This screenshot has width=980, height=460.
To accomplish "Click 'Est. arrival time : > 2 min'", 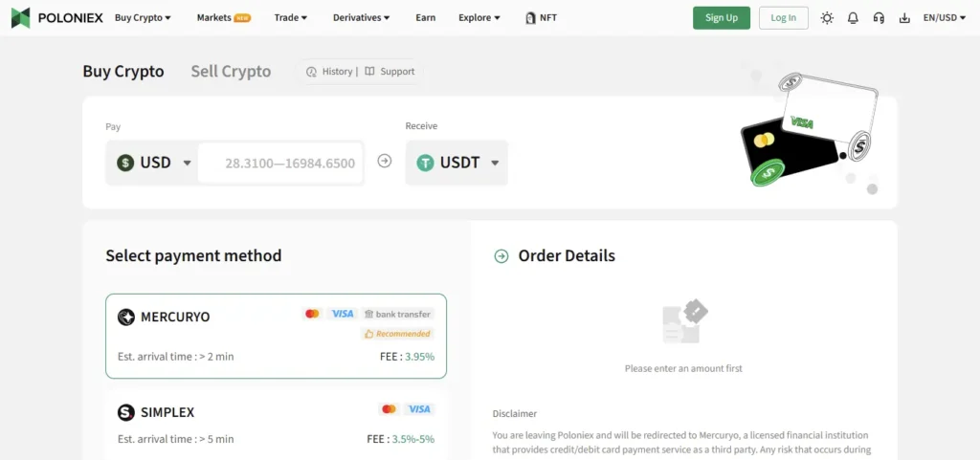I will pyautogui.click(x=176, y=357).
